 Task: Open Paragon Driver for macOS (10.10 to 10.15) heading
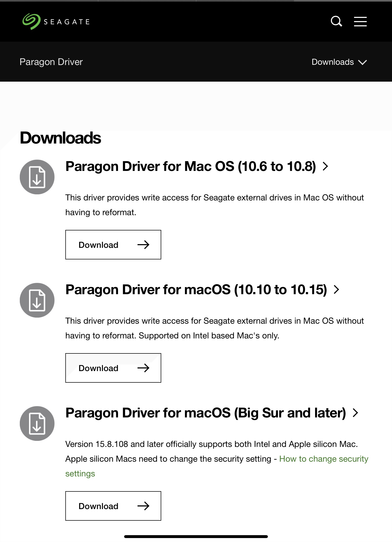tap(196, 290)
